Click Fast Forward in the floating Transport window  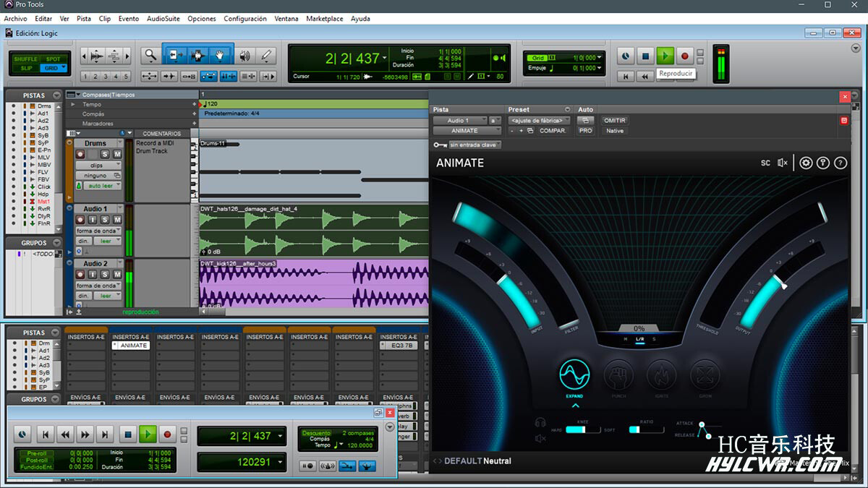click(x=85, y=435)
